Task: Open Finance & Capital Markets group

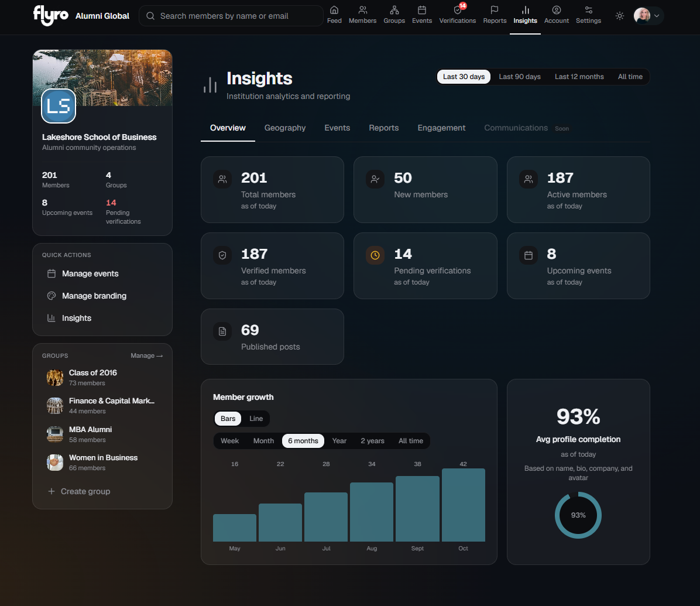Action: point(102,406)
